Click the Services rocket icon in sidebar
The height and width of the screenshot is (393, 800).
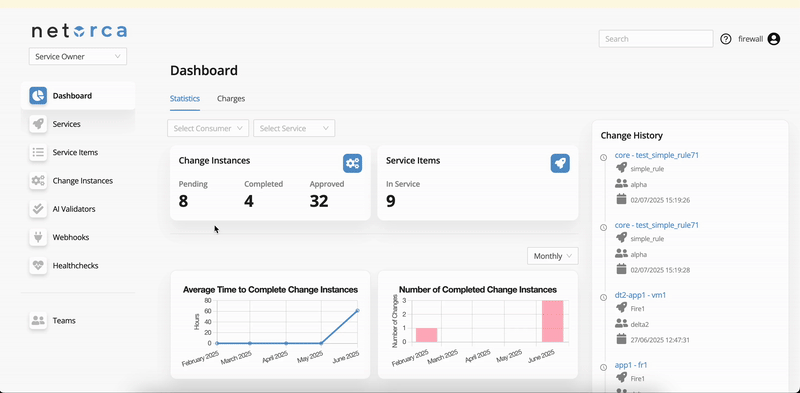38,124
